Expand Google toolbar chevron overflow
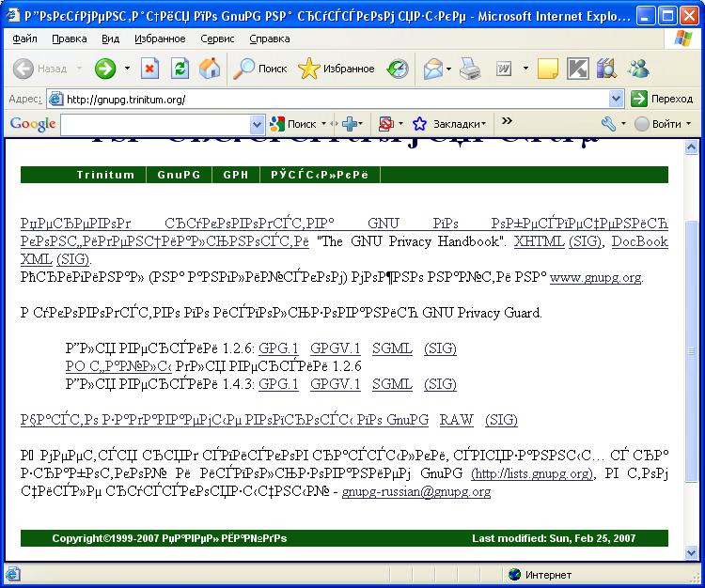Viewport: 705px width, 588px height. click(x=508, y=121)
